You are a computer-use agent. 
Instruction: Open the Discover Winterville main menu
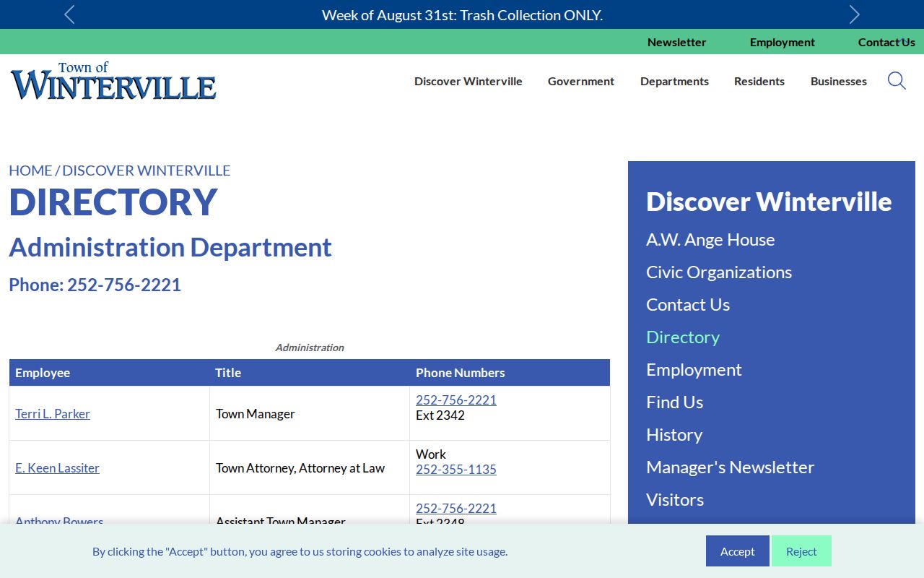click(x=468, y=81)
